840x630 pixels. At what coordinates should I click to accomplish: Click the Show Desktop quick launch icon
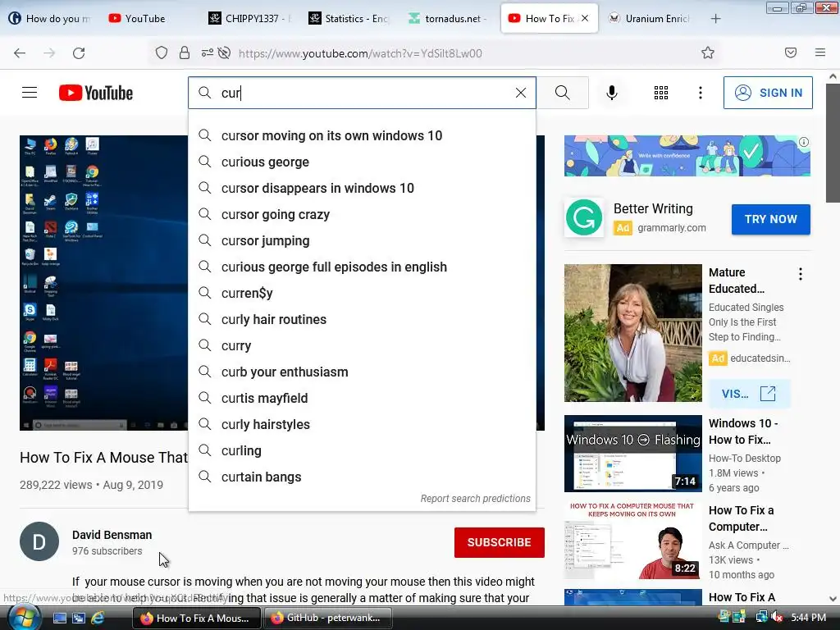point(59,618)
